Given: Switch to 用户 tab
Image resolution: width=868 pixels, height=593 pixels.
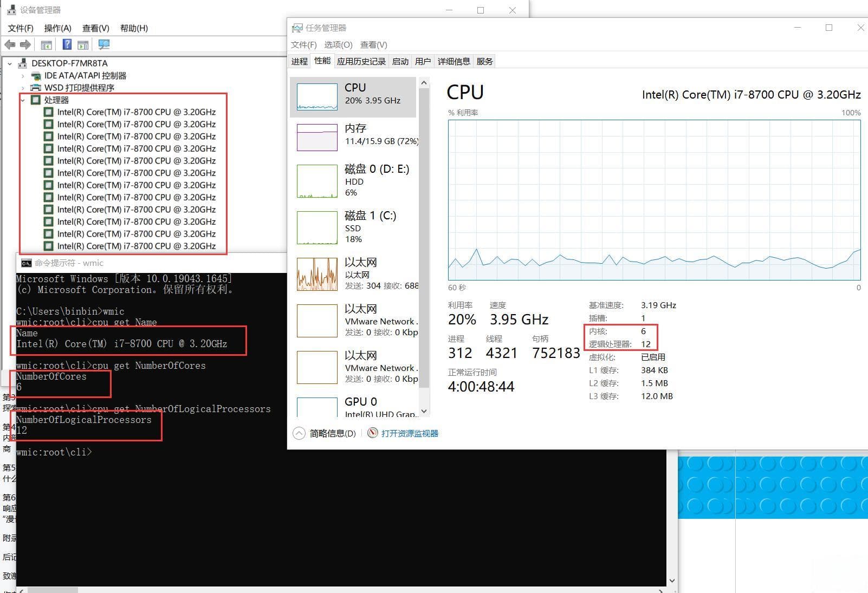Looking at the screenshot, I should [x=423, y=61].
